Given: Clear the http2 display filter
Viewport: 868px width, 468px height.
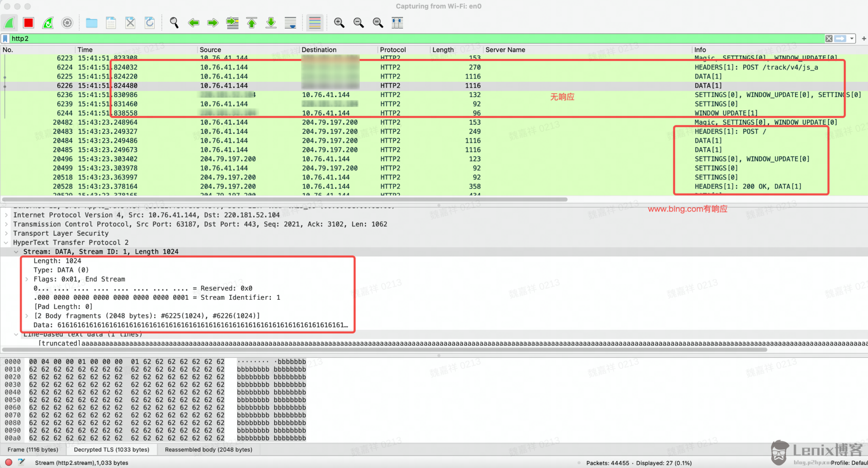Looking at the screenshot, I should 829,39.
